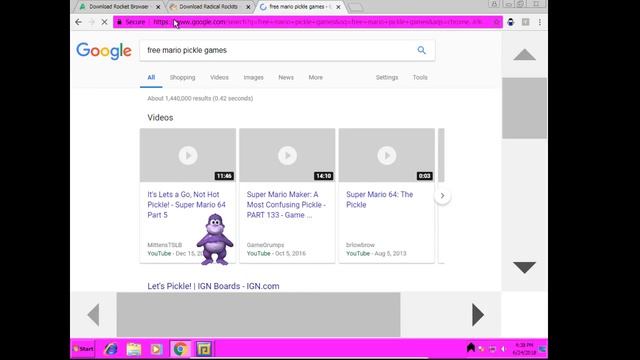Open "It's Lets a Go, Not Hot Pickle!" link
Image resolution: width=640 pixels, height=360 pixels.
click(187, 205)
